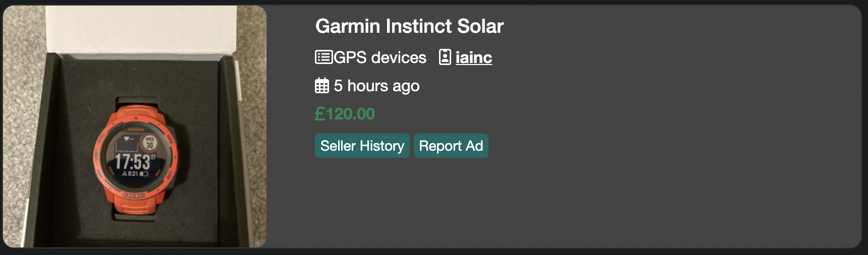This screenshot has width=868, height=255.
Task: Click the seller profile icon before iainc
Action: pyautogui.click(x=445, y=57)
